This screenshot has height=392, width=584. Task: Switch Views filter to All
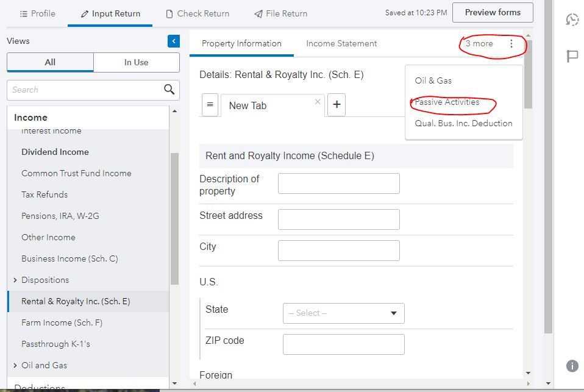[50, 62]
